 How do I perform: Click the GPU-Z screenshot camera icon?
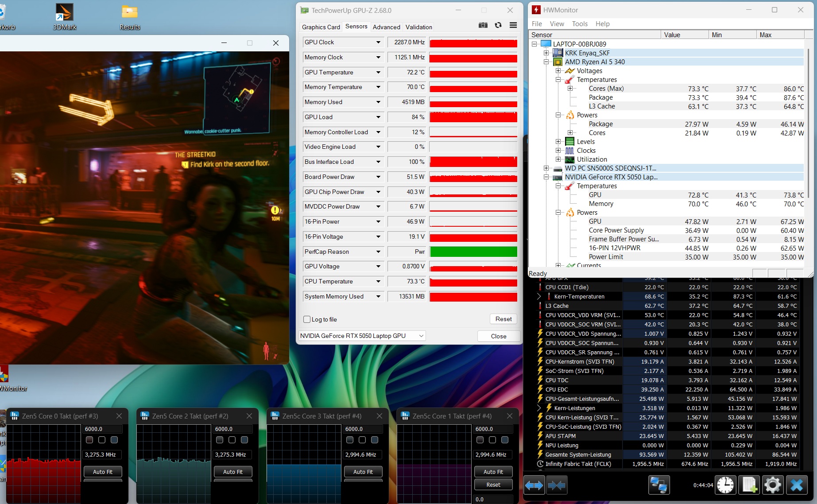tap(483, 25)
